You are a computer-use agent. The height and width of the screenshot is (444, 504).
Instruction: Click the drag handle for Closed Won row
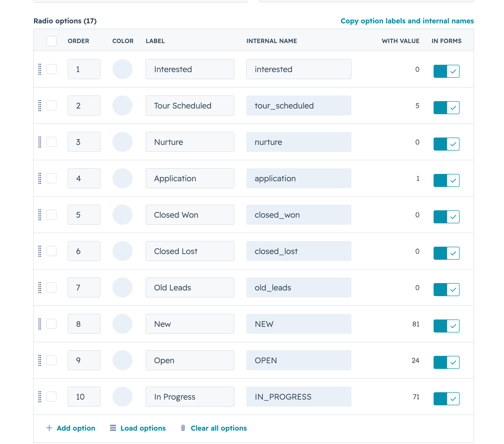click(40, 215)
